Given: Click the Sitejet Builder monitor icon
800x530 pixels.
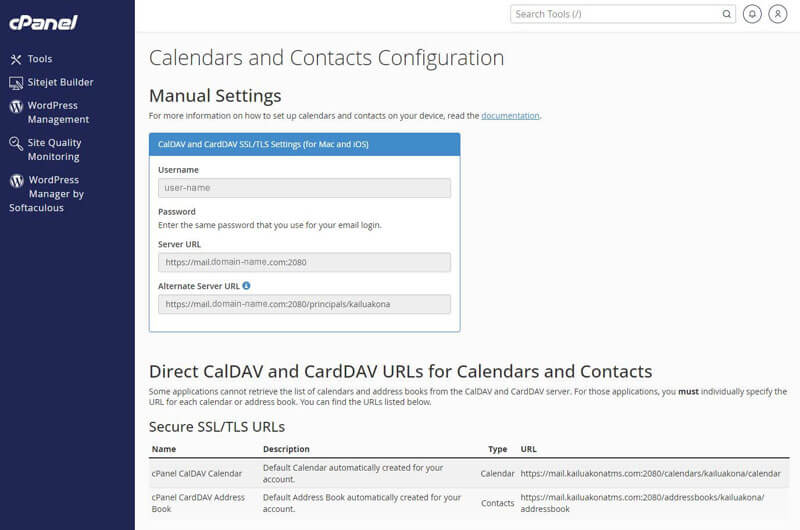Looking at the screenshot, I should pyautogui.click(x=16, y=83).
